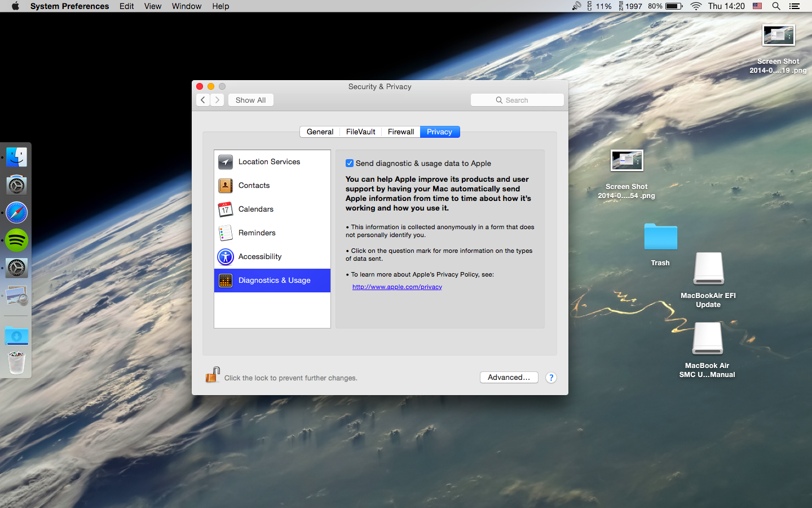Open the Help menu
Screen dimensions: 812x508
pos(220,6)
